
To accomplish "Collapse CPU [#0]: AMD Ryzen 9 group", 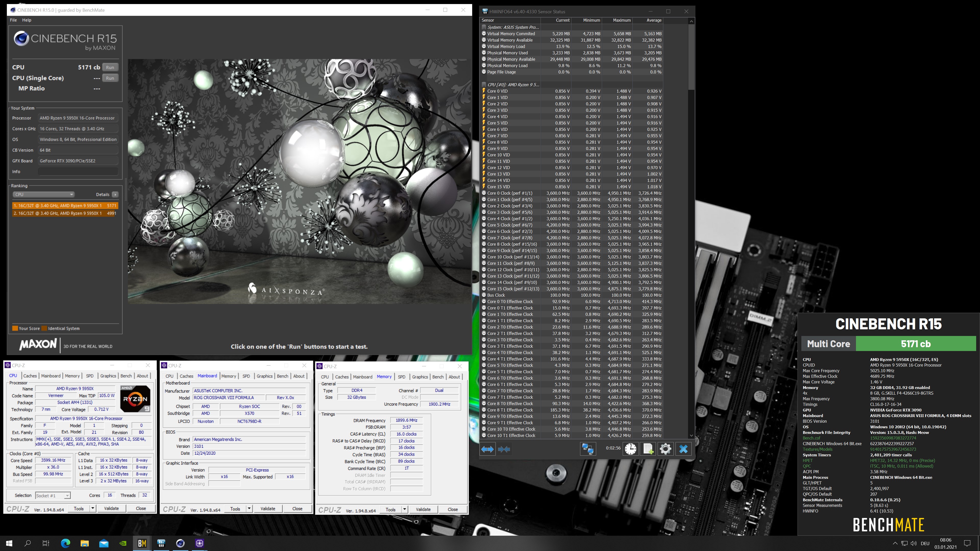I will pos(484,84).
